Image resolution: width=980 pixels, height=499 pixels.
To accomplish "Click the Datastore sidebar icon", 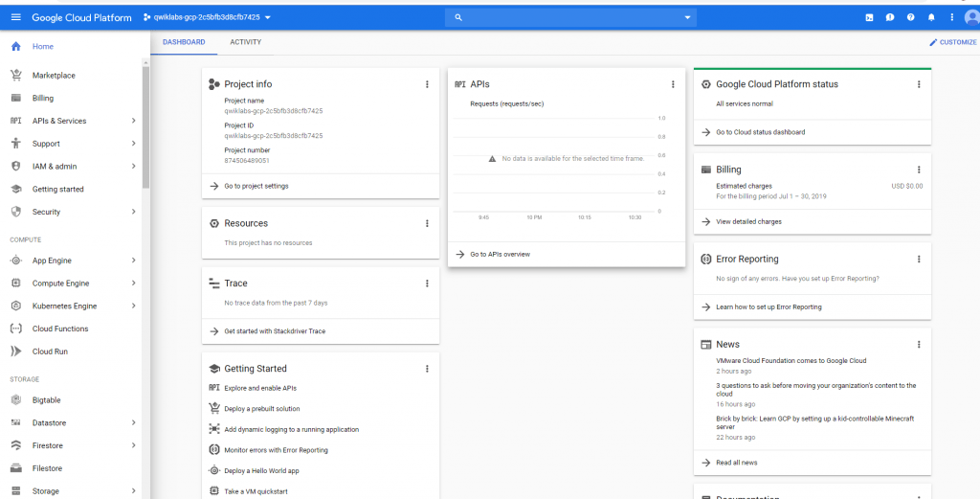I will [16, 422].
